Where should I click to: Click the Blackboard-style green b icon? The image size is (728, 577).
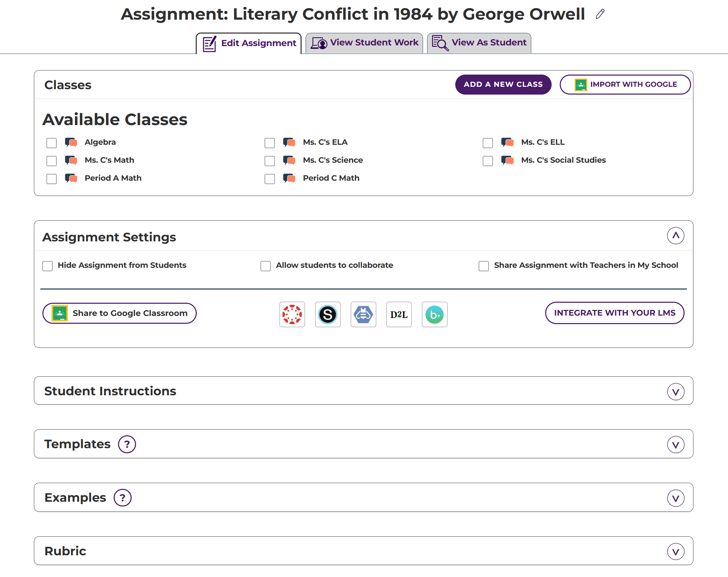click(x=435, y=314)
